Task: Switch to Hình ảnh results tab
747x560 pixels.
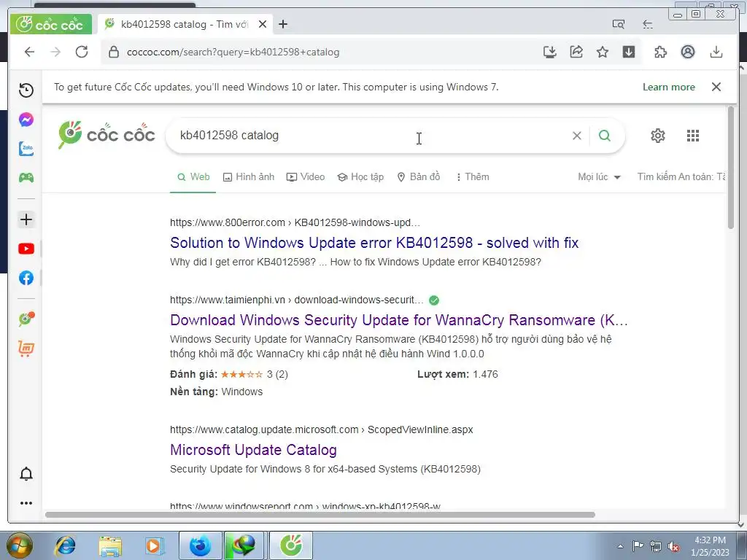Action: (249, 177)
